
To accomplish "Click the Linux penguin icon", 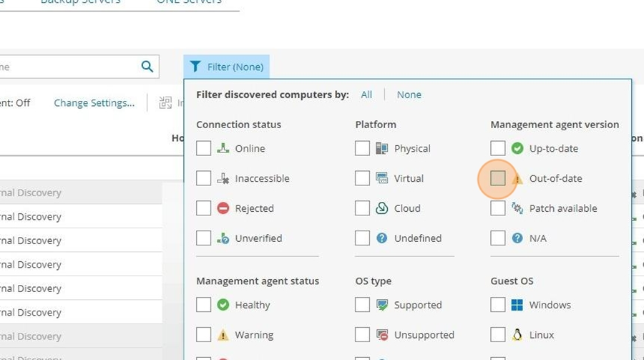I will (x=517, y=335).
